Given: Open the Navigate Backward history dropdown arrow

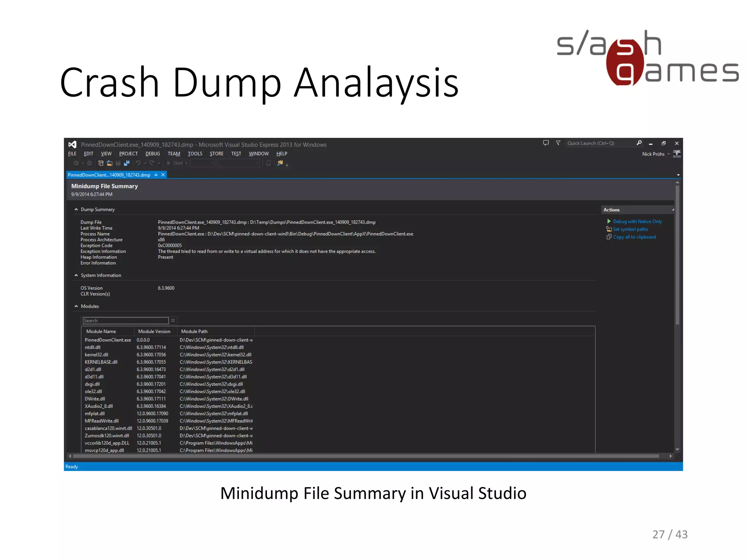Looking at the screenshot, I should click(83, 163).
